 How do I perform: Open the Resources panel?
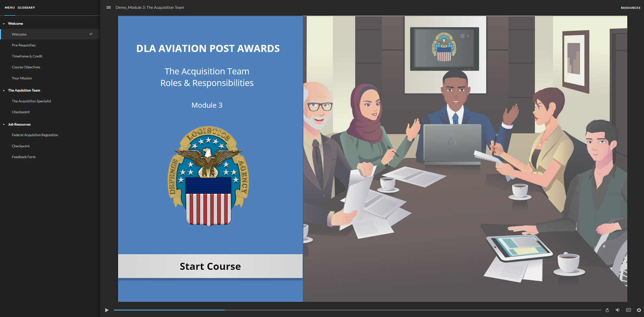point(630,8)
